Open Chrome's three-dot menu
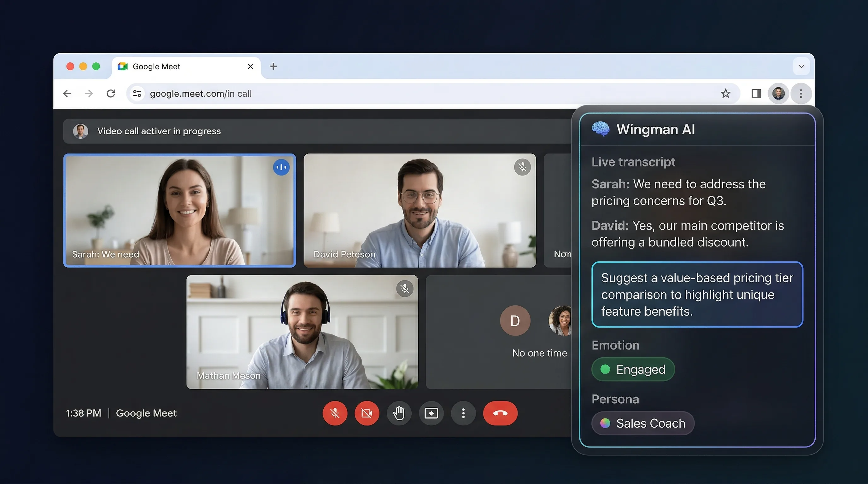Viewport: 868px width, 484px height. [x=801, y=93]
